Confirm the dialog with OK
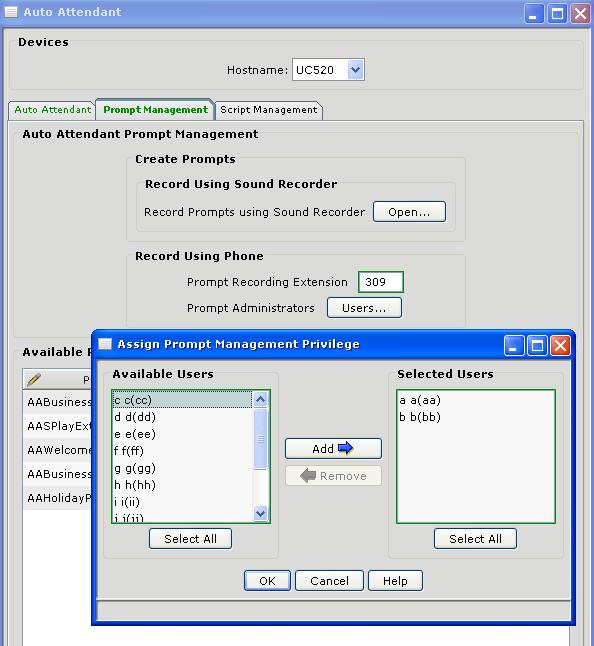 pyautogui.click(x=267, y=581)
